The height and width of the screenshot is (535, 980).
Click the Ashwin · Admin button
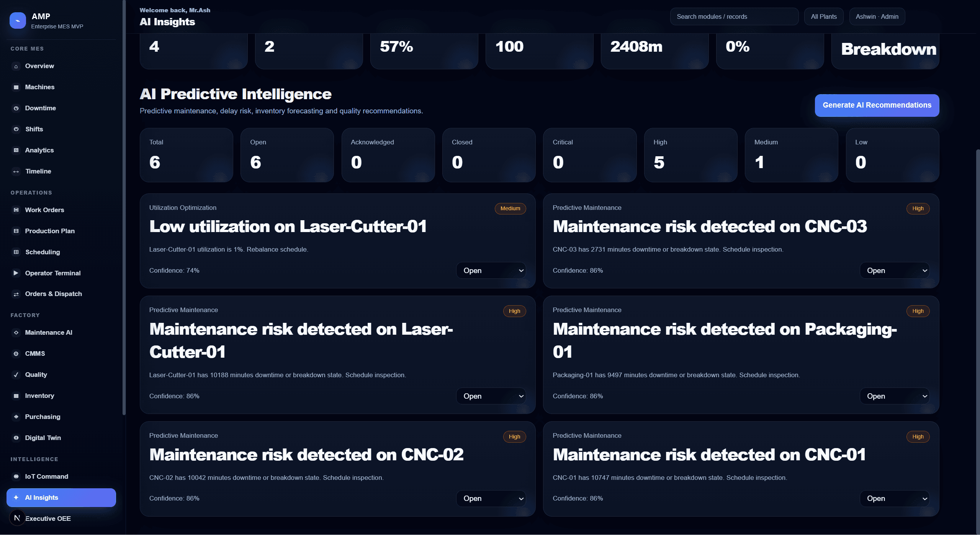pos(877,16)
